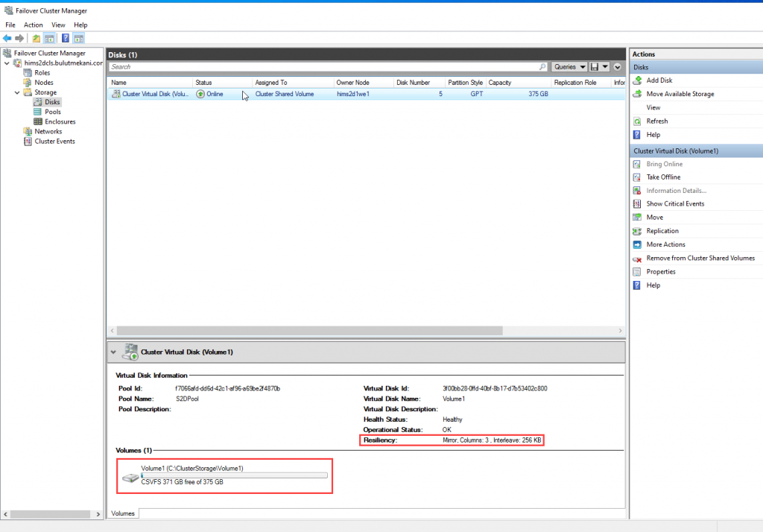Click More Actions link
This screenshot has height=532, width=763.
pyautogui.click(x=665, y=244)
